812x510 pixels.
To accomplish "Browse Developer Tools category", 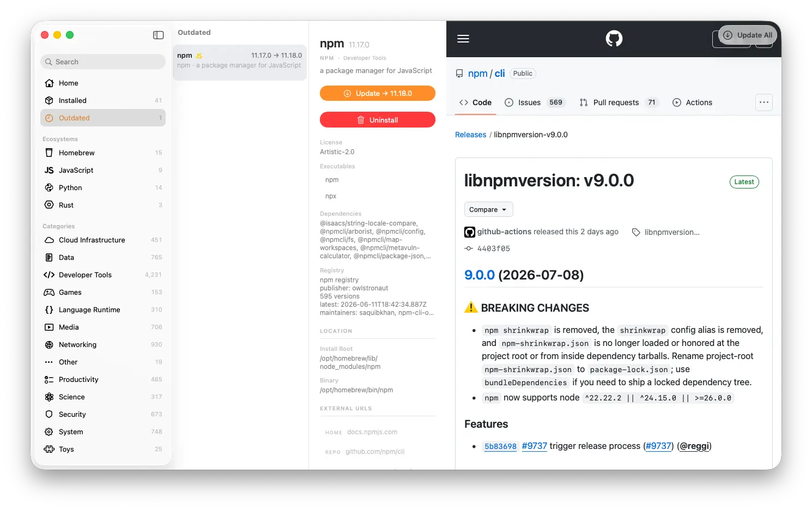I will click(x=103, y=275).
